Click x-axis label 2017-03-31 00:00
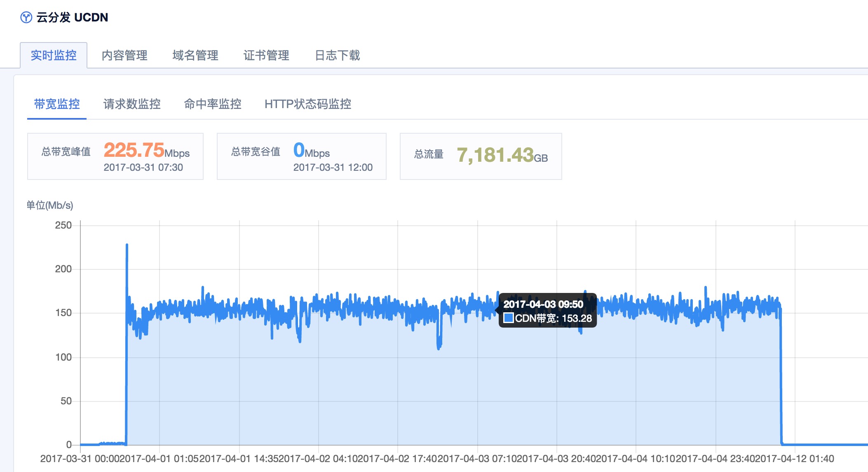This screenshot has height=472, width=868. [80, 458]
